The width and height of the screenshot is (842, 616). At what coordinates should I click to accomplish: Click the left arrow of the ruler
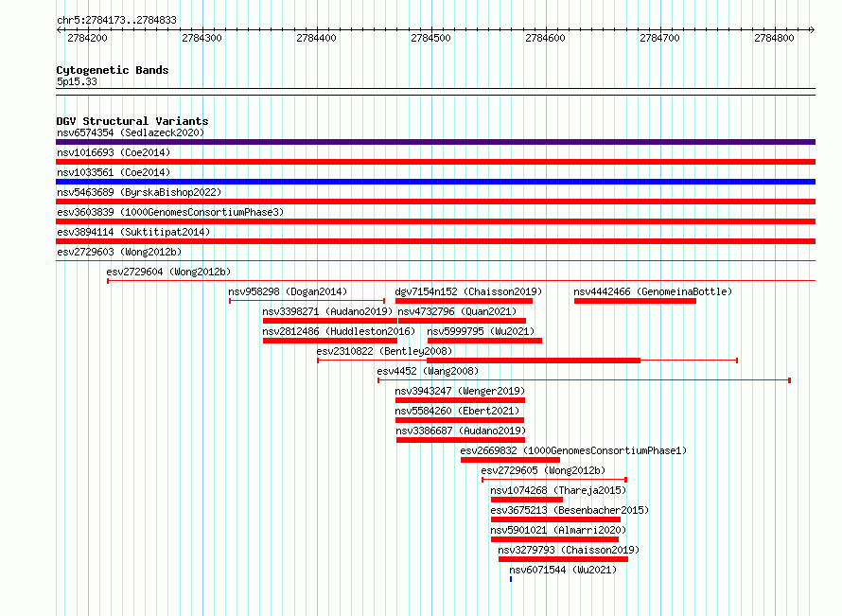click(x=59, y=30)
